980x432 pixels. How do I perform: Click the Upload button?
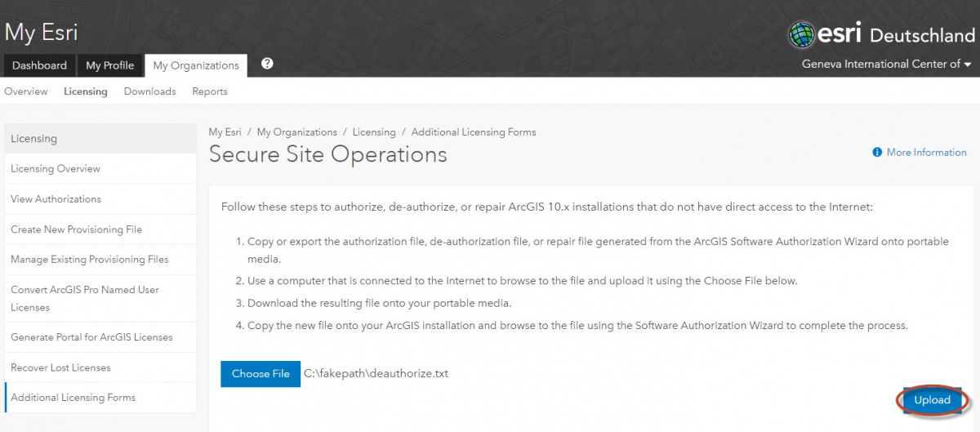[932, 400]
